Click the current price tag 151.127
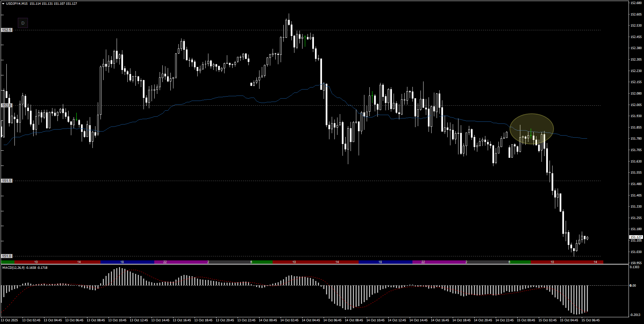 636,237
